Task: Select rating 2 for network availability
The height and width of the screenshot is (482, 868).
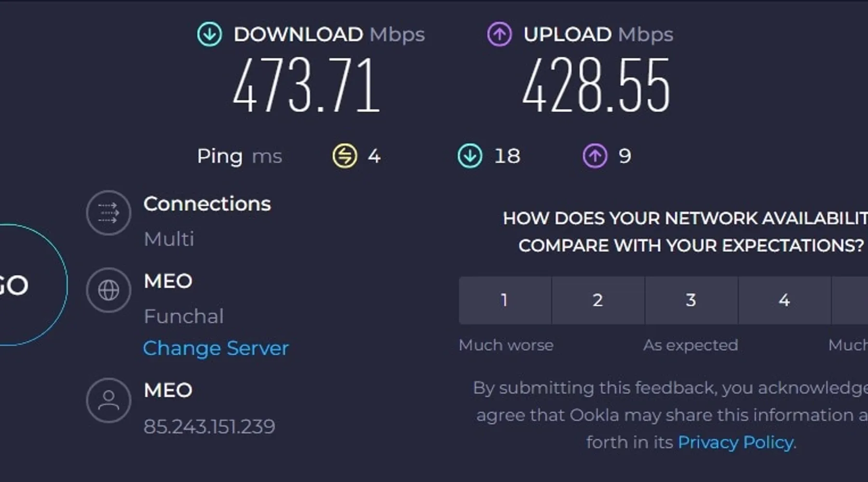Action: [598, 300]
